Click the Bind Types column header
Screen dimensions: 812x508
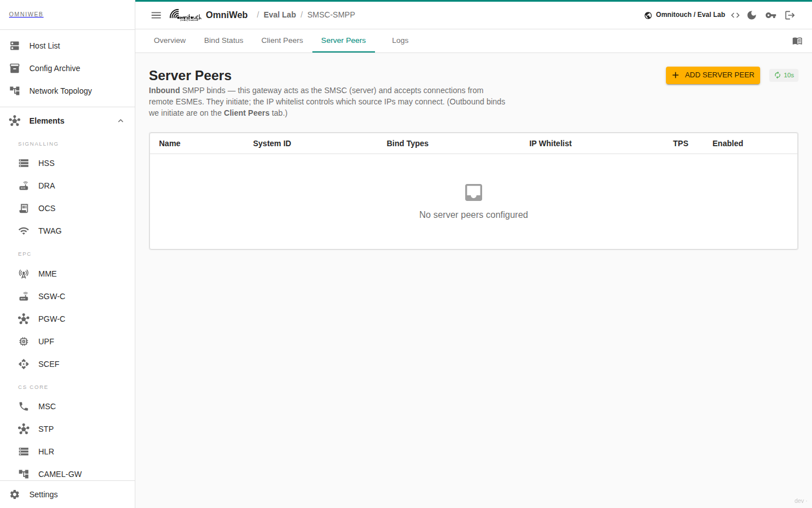click(408, 143)
